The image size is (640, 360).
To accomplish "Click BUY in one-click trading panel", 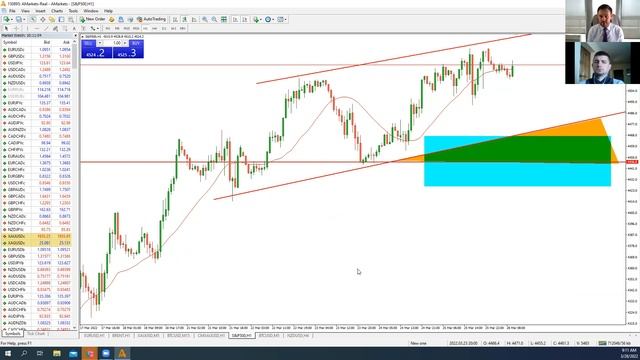I will [x=136, y=43].
